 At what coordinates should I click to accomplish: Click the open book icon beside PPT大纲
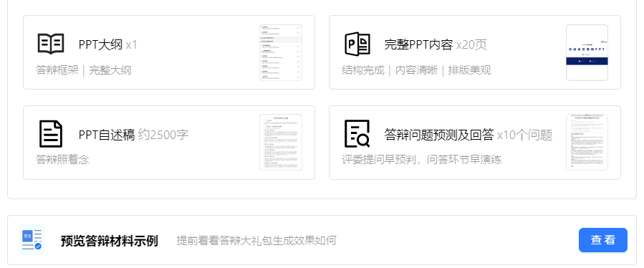[x=51, y=44]
